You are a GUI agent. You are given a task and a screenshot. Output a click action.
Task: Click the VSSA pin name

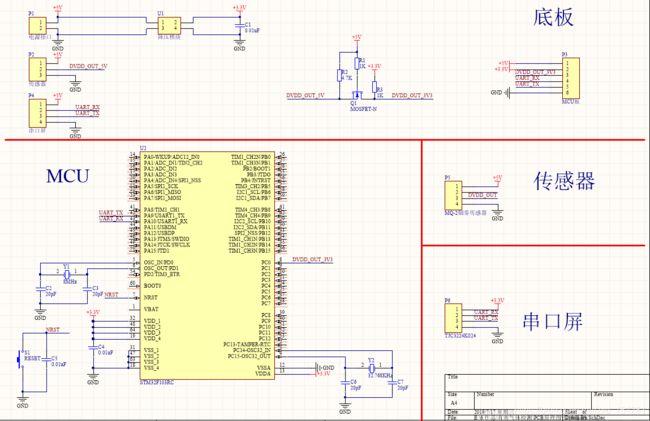(x=264, y=368)
